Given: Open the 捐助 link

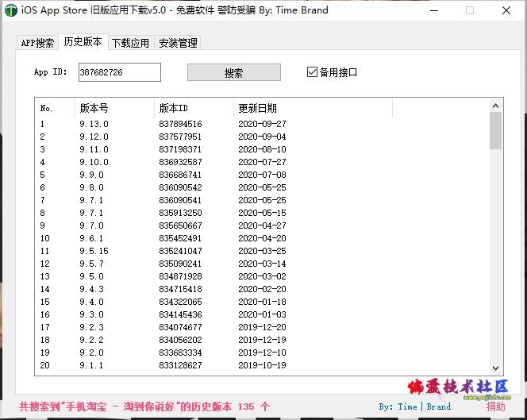Looking at the screenshot, I should pyautogui.click(x=495, y=407).
